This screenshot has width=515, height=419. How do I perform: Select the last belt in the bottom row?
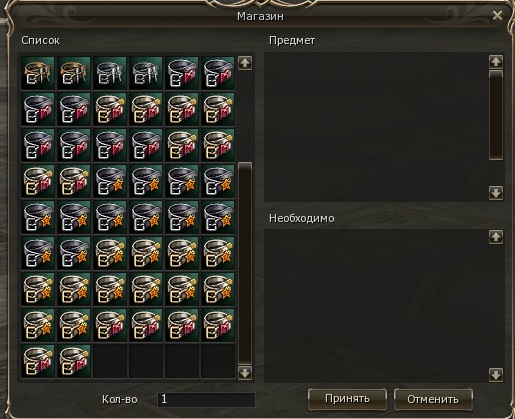(x=74, y=361)
